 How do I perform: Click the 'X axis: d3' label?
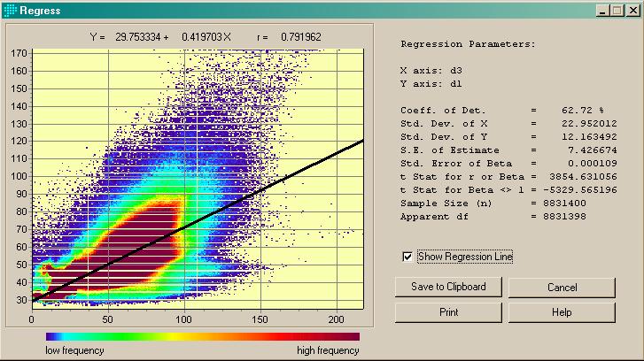tap(431, 71)
